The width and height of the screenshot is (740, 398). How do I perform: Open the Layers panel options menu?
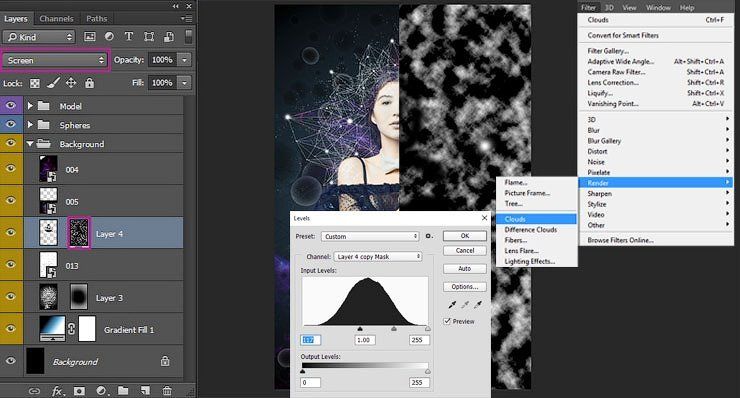coord(186,18)
